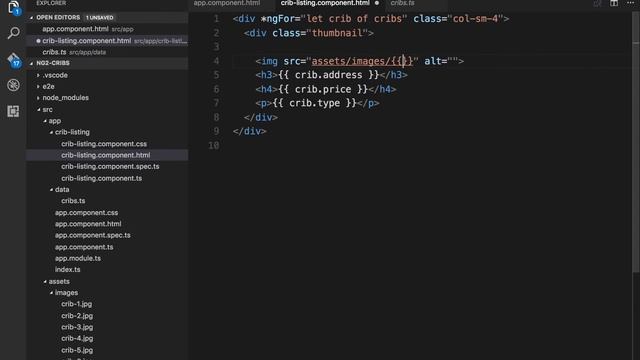Collapse the NG2-CRIBS project section

pos(31,63)
